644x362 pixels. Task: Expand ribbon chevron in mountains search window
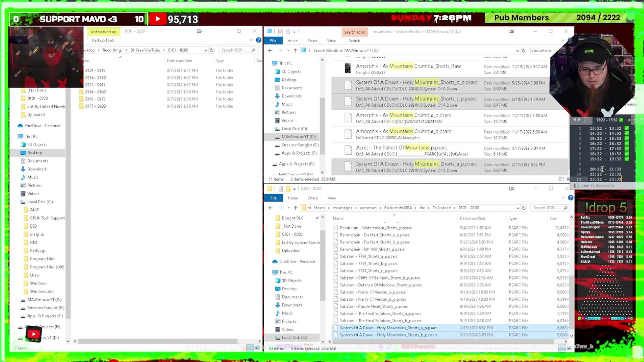(x=563, y=41)
